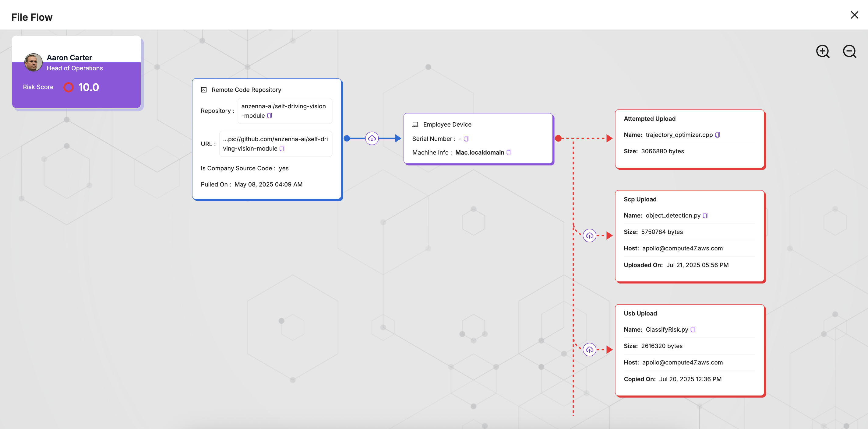Image resolution: width=868 pixels, height=429 pixels.
Task: Click the github.com URL field
Action: tap(276, 144)
